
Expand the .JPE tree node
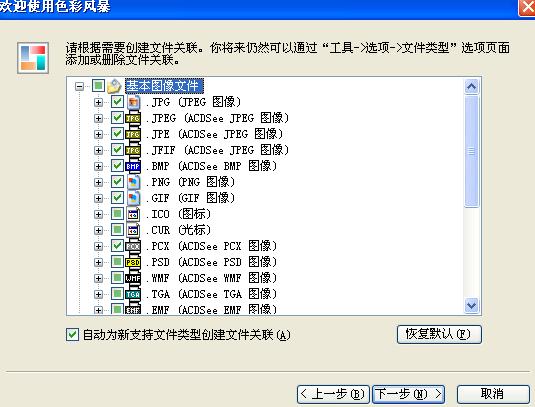pyautogui.click(x=98, y=134)
